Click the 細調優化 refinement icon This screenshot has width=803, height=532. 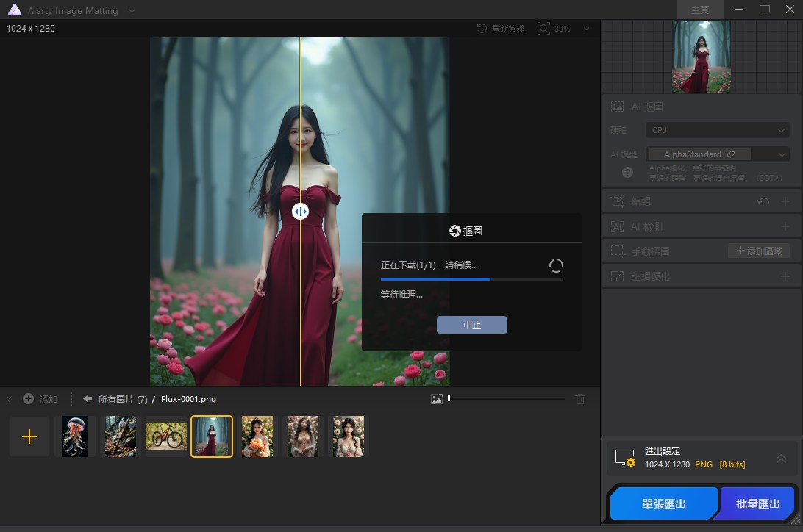click(x=617, y=276)
